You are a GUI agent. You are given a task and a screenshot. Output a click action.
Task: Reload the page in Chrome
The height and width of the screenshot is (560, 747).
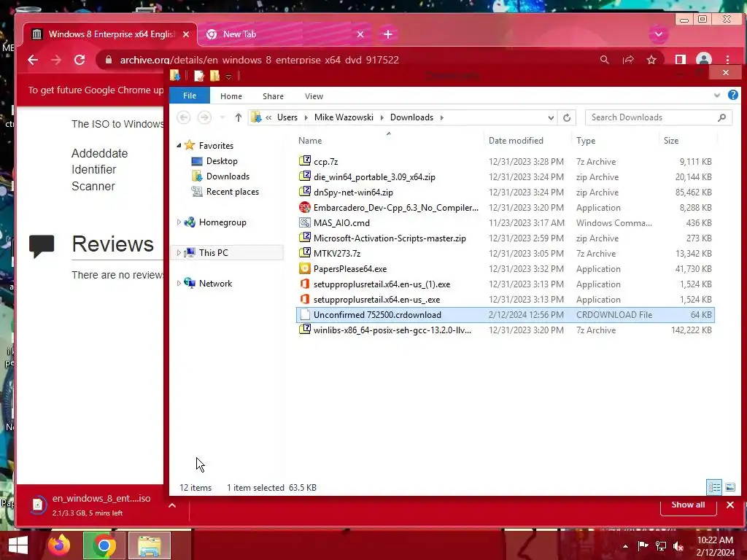pos(80,60)
